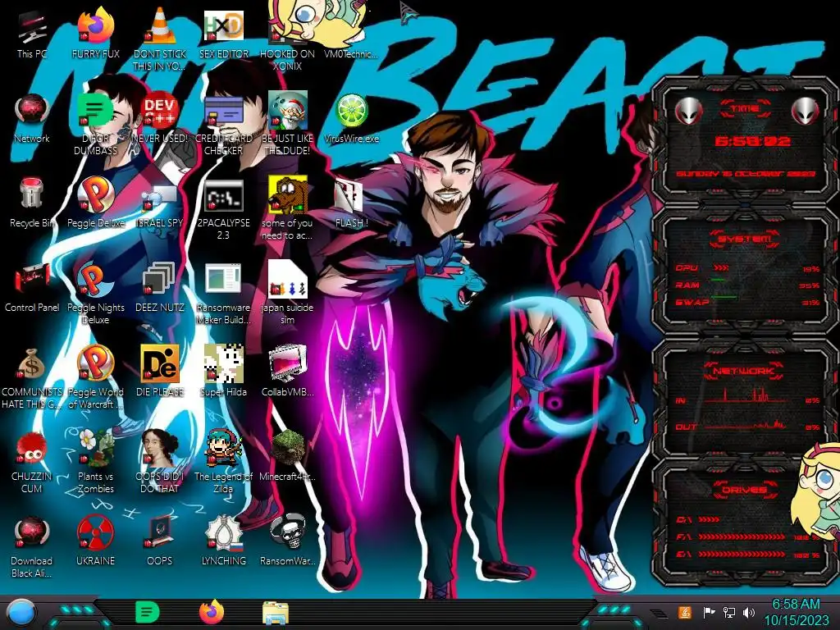Click the NETWORK widget header

pyautogui.click(x=745, y=370)
